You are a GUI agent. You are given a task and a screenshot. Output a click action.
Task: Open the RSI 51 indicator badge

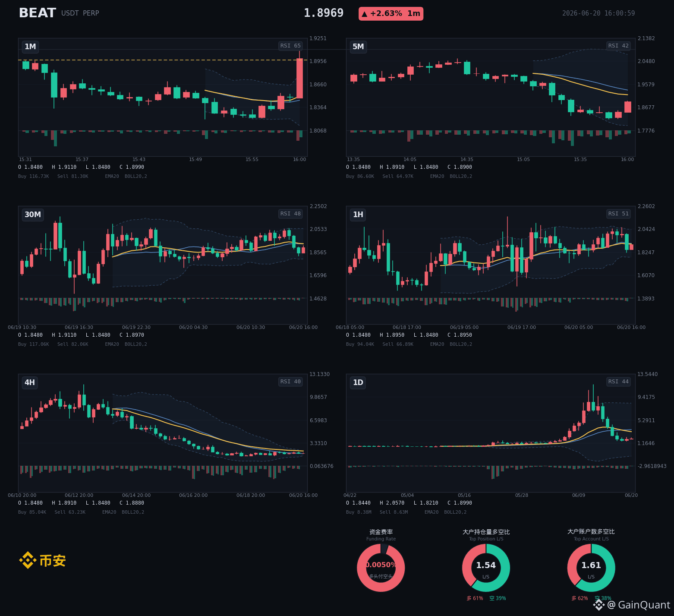coord(618,214)
